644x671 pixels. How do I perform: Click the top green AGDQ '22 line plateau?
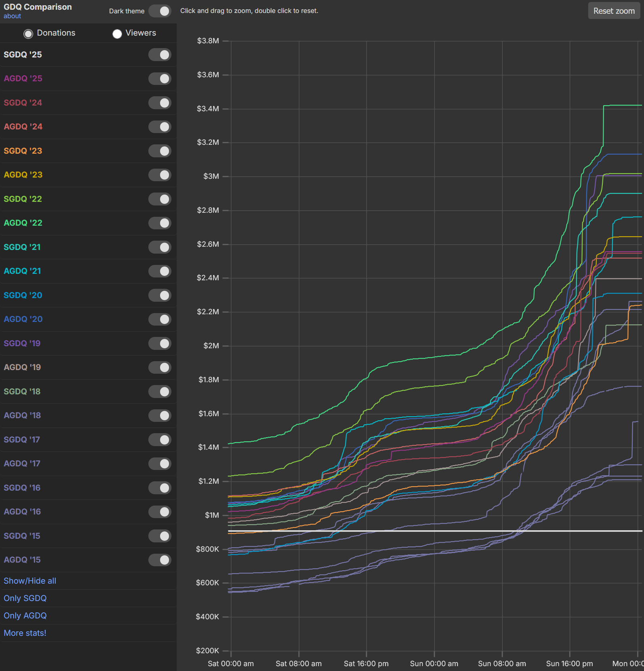[623, 105]
